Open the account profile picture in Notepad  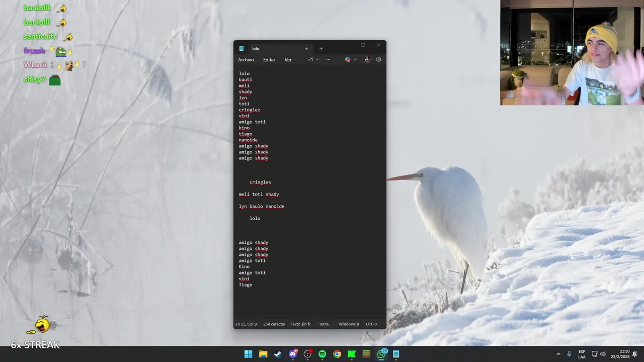point(367,59)
